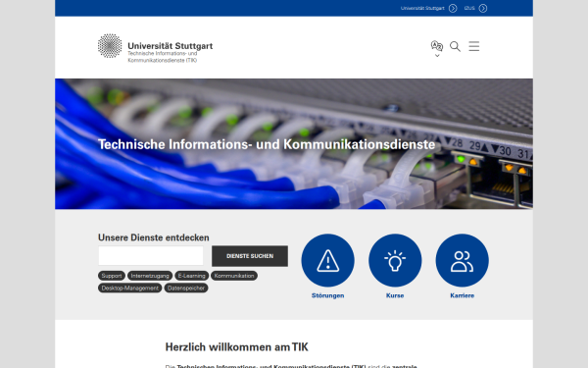Screen dimensions: 588x368
Task: Click the Dienste Suchen button
Action: pyautogui.click(x=250, y=256)
